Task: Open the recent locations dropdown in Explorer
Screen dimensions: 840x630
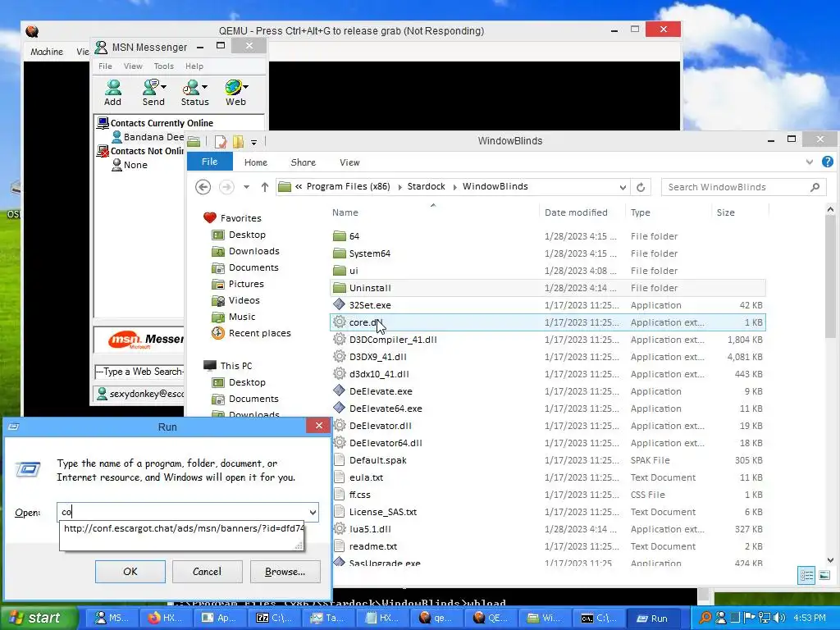Action: click(x=246, y=187)
